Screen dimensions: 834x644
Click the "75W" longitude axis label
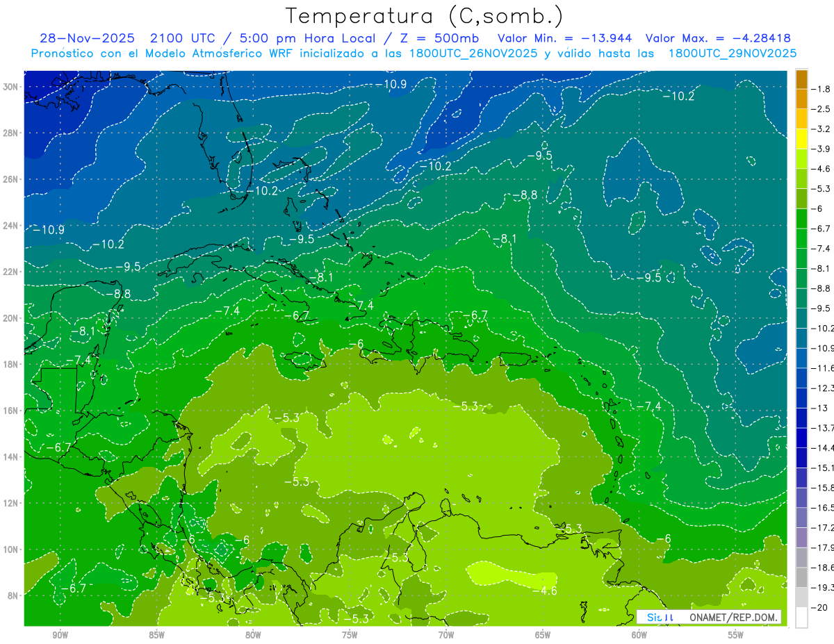[x=350, y=636]
